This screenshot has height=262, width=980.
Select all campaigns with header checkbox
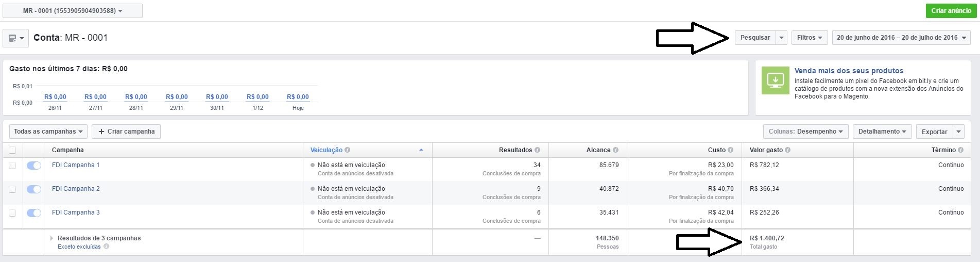pyautogui.click(x=12, y=150)
